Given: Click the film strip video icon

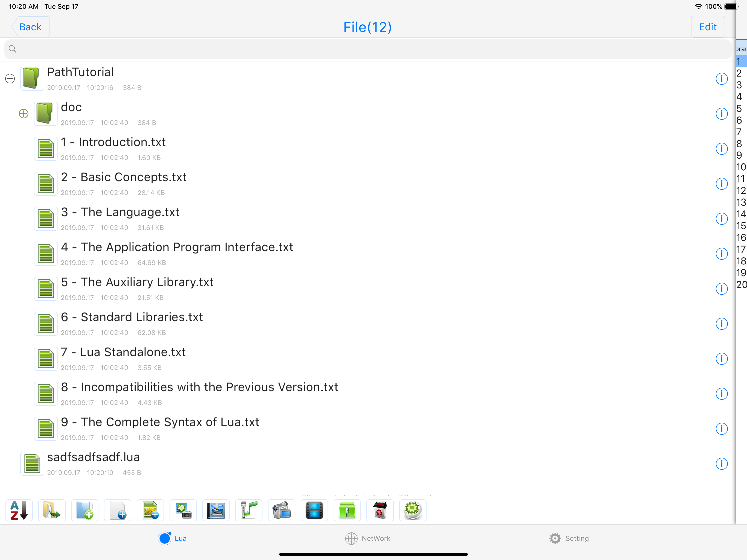Looking at the screenshot, I should pos(314,510).
